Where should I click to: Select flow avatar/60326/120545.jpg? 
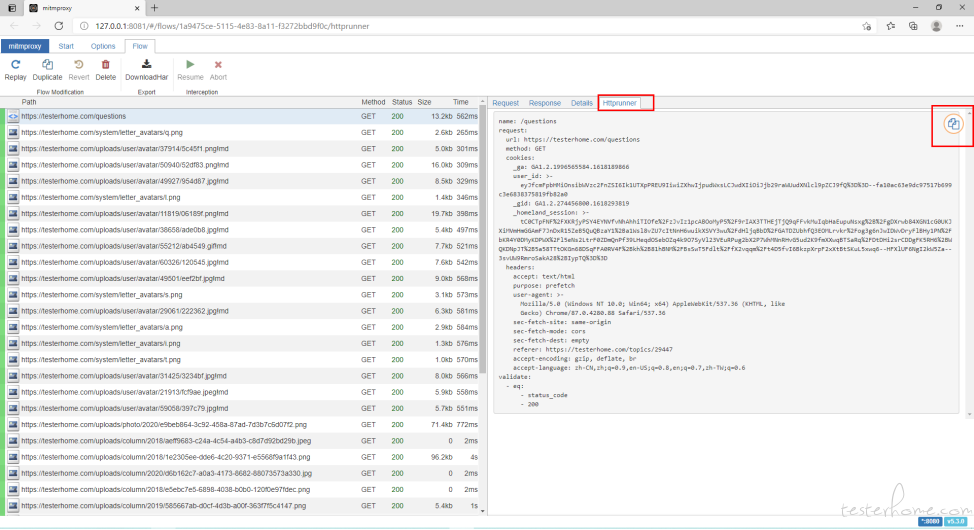[x=242, y=262]
